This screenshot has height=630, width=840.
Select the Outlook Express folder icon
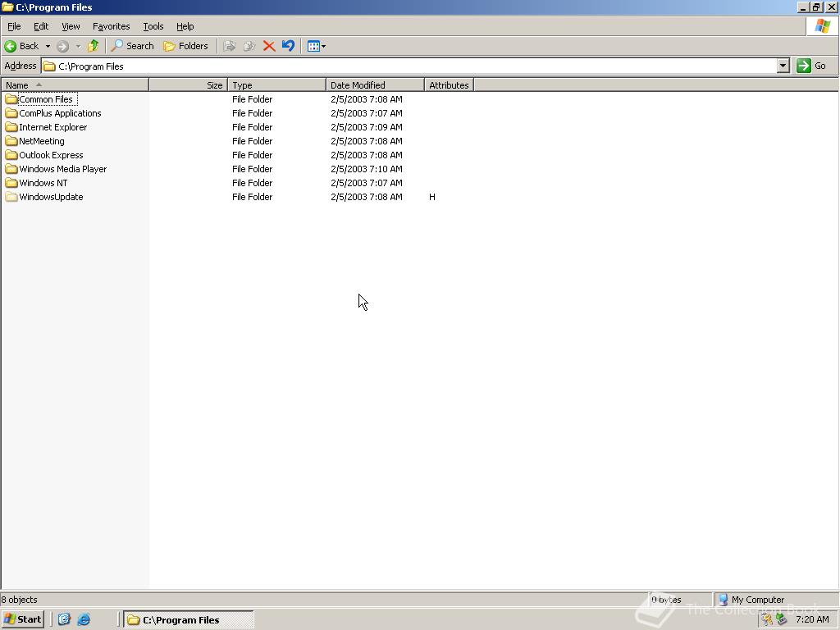coord(11,155)
